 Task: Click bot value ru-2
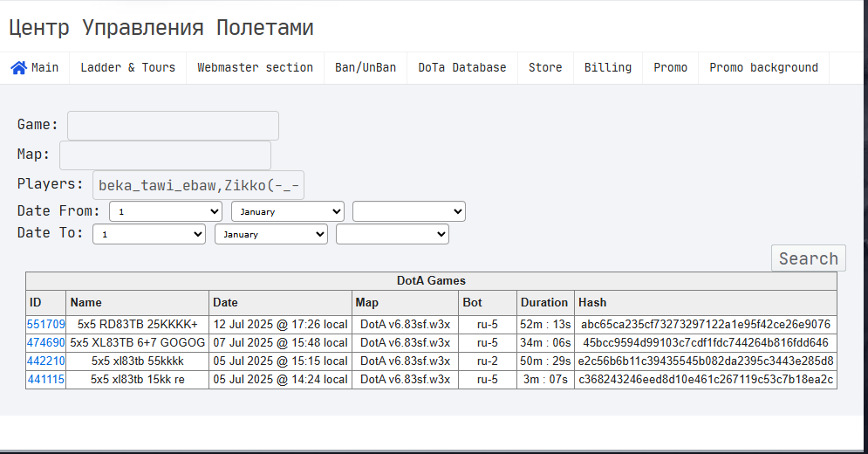487,361
